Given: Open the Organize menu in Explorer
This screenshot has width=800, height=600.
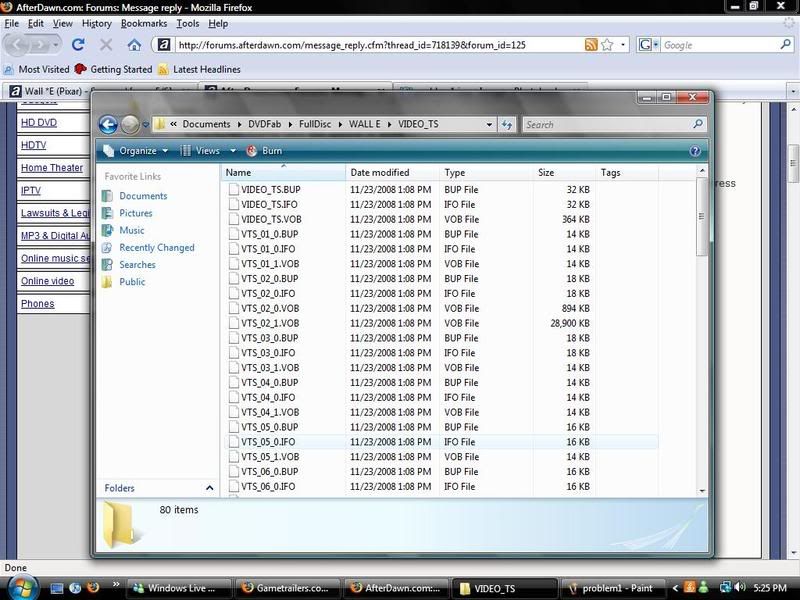Looking at the screenshot, I should pos(136,151).
